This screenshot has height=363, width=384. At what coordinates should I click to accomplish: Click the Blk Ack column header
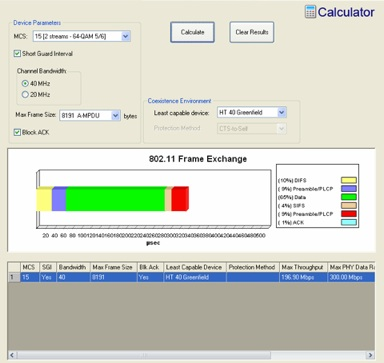pos(150,267)
